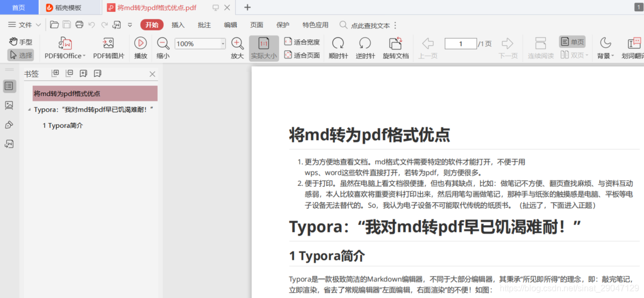Click the PDF转Office button

point(64,48)
